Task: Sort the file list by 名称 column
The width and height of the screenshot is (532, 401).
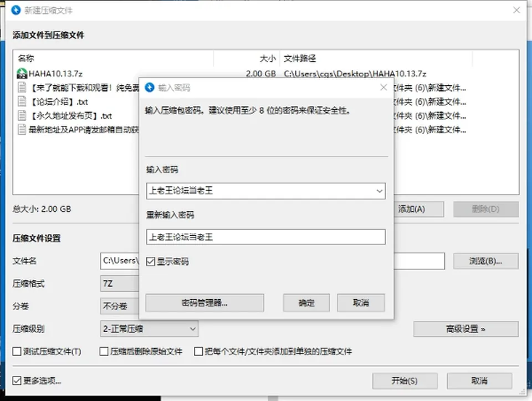Action: coord(26,58)
